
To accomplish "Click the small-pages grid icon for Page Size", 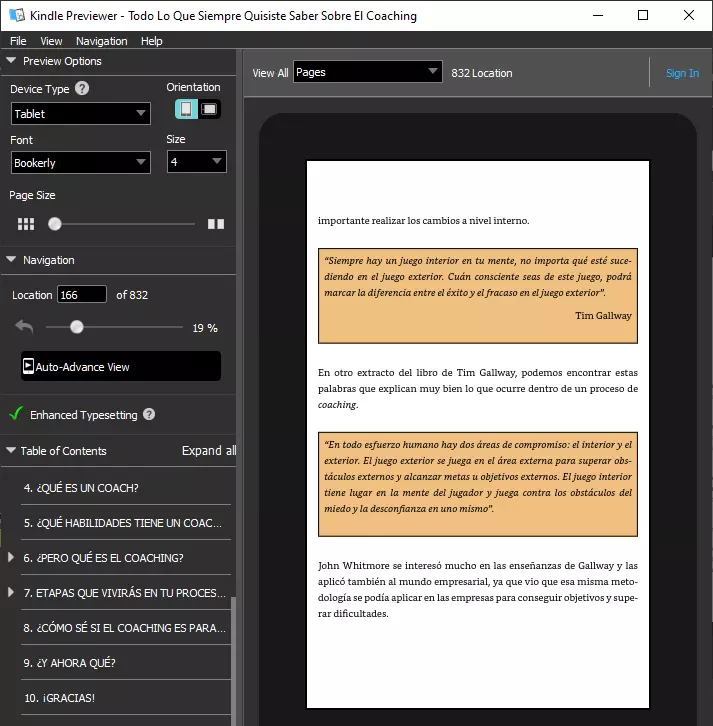I will point(26,224).
